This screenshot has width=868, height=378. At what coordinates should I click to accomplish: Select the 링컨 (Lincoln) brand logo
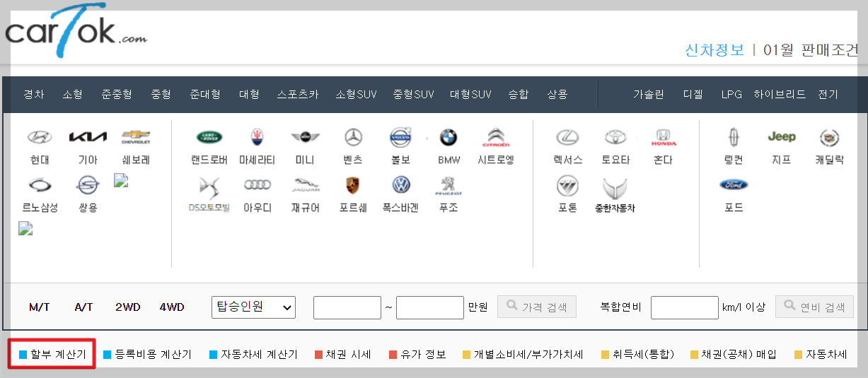point(734,137)
